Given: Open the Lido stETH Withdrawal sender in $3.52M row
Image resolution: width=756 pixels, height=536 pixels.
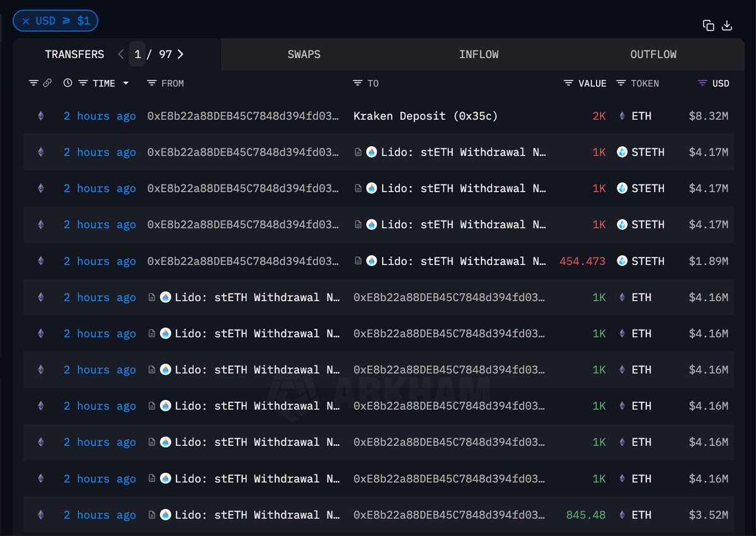Looking at the screenshot, I should (x=258, y=515).
